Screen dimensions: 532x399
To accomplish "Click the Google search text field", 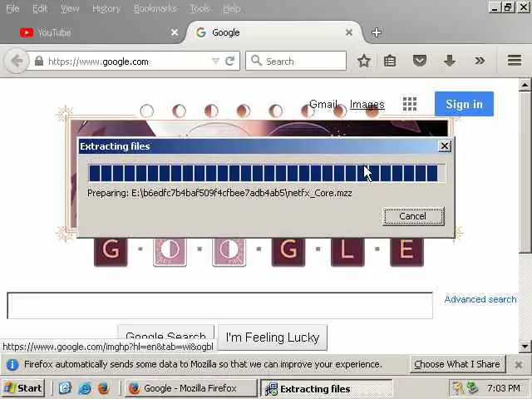I will pos(219,305).
